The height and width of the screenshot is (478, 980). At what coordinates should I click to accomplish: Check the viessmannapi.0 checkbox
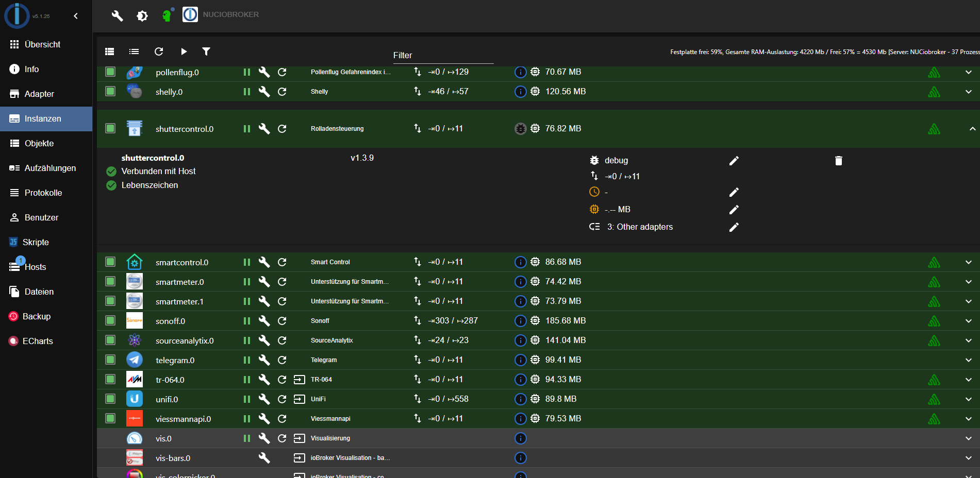(x=110, y=419)
